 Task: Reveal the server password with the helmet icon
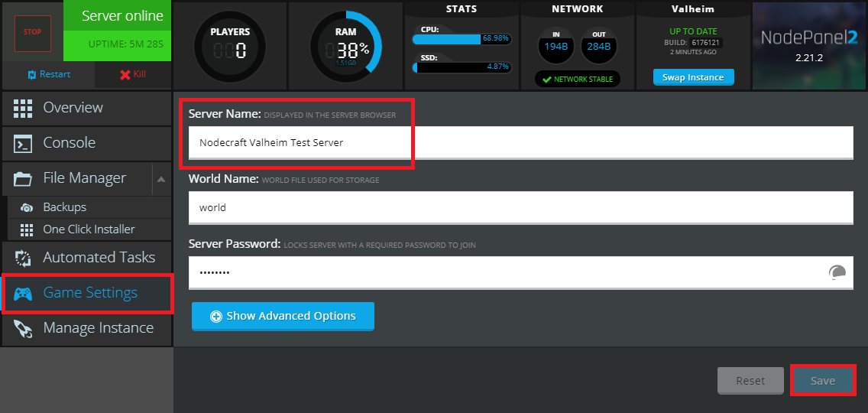click(x=837, y=272)
